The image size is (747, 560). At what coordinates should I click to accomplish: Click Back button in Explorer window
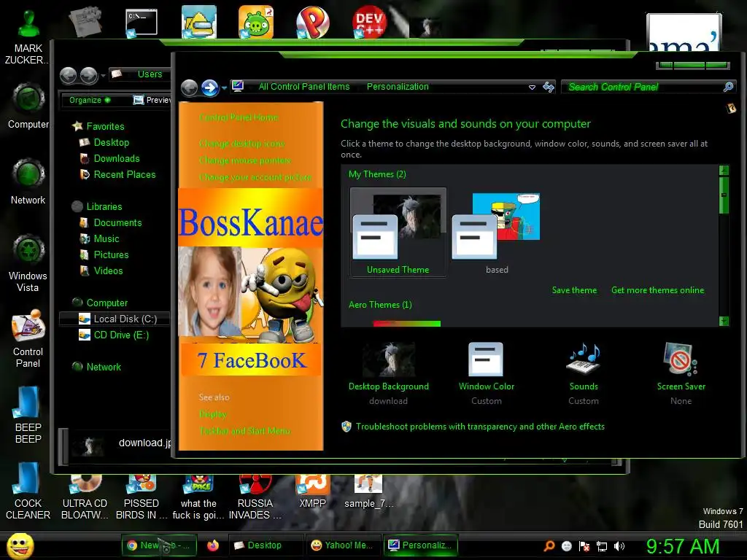click(x=68, y=75)
